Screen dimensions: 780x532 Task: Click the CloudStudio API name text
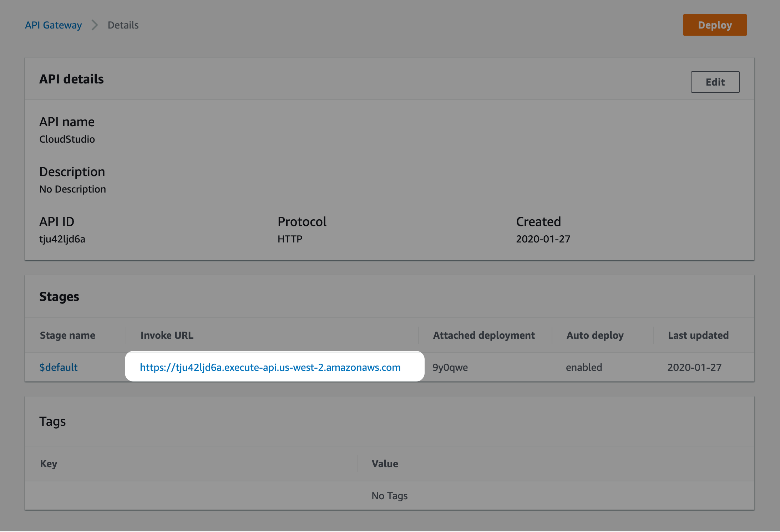click(67, 139)
